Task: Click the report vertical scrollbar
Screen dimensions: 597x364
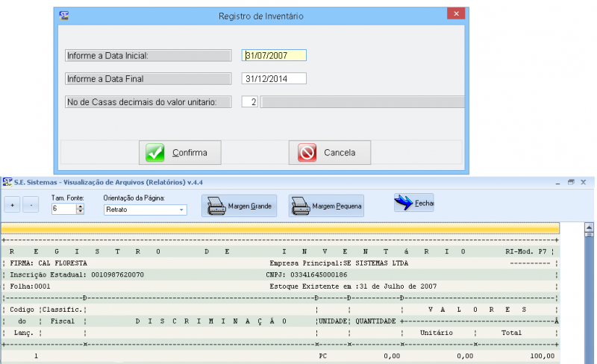Action: (x=590, y=298)
